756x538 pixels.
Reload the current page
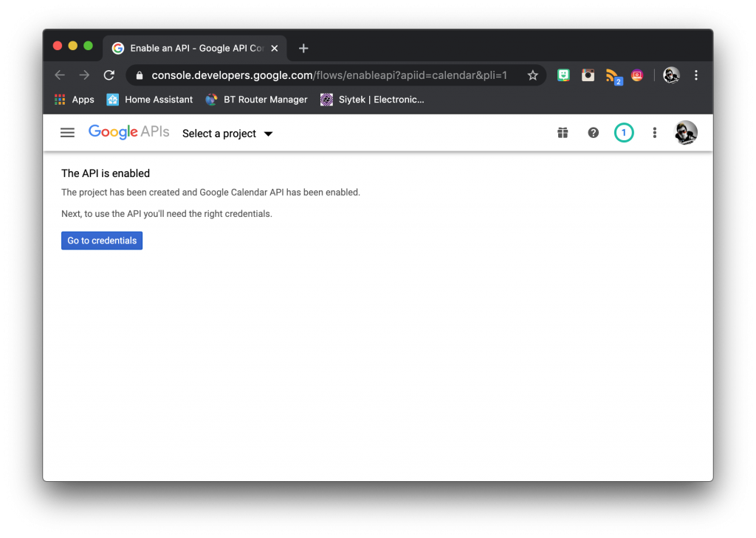pyautogui.click(x=109, y=75)
